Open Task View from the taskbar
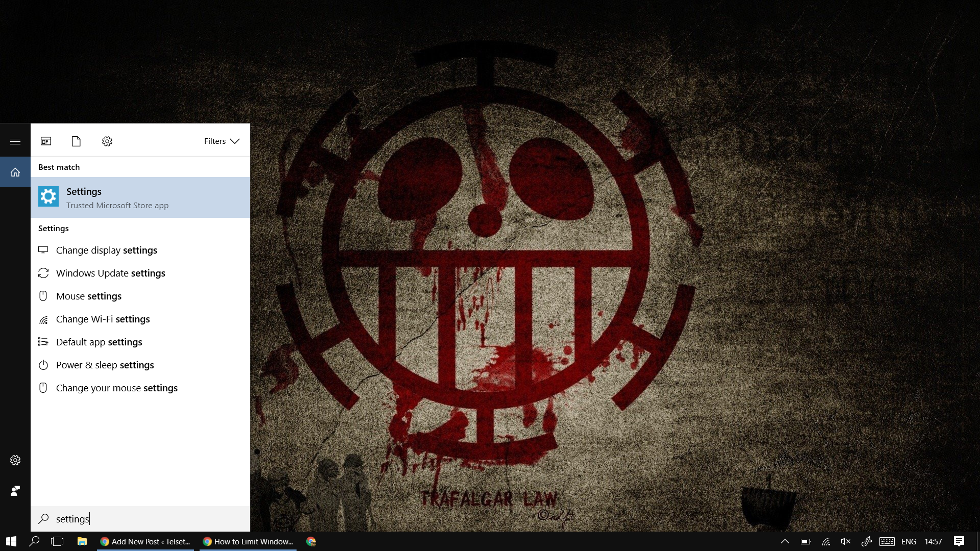This screenshot has width=980, height=551. coord(57,541)
